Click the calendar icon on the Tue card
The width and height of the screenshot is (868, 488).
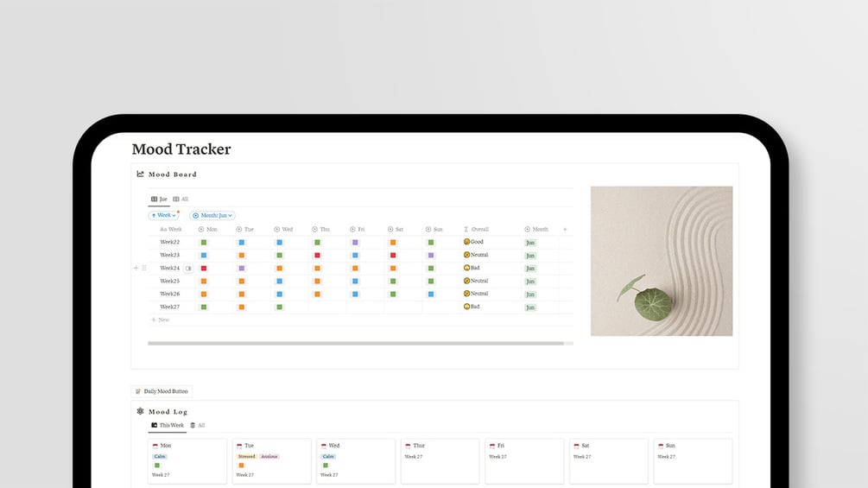[239, 446]
